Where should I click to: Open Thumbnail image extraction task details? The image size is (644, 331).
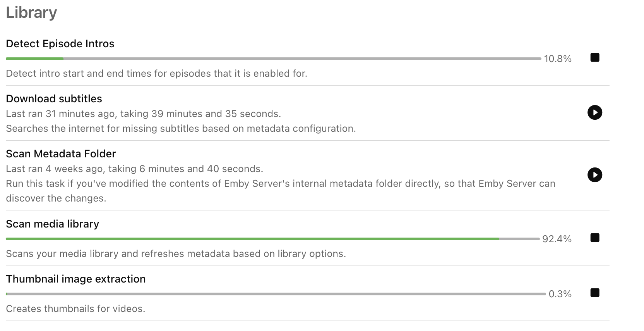pyautogui.click(x=75, y=279)
